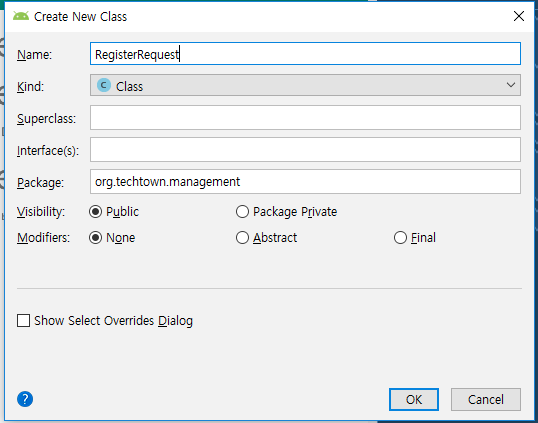538x423 pixels.
Task: Enable Show Select Overrides Dialog checkbox
Action: (23, 321)
